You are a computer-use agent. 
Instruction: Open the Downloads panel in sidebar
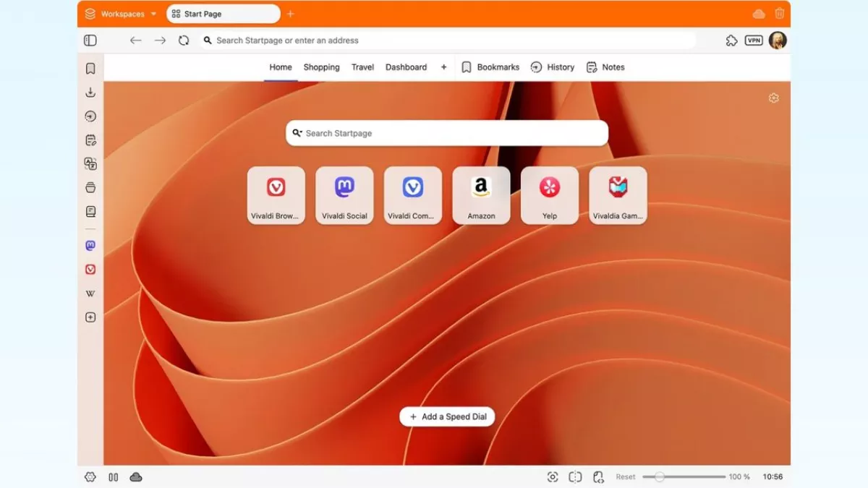pos(90,93)
